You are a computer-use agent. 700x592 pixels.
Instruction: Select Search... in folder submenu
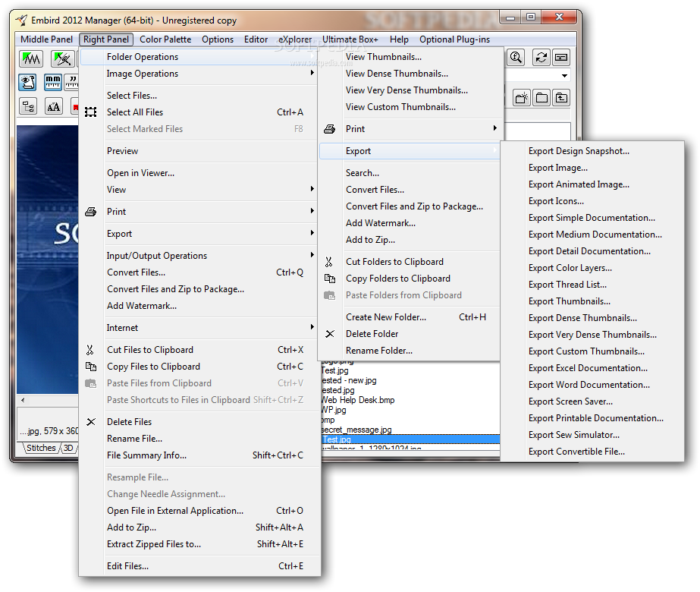coord(363,173)
